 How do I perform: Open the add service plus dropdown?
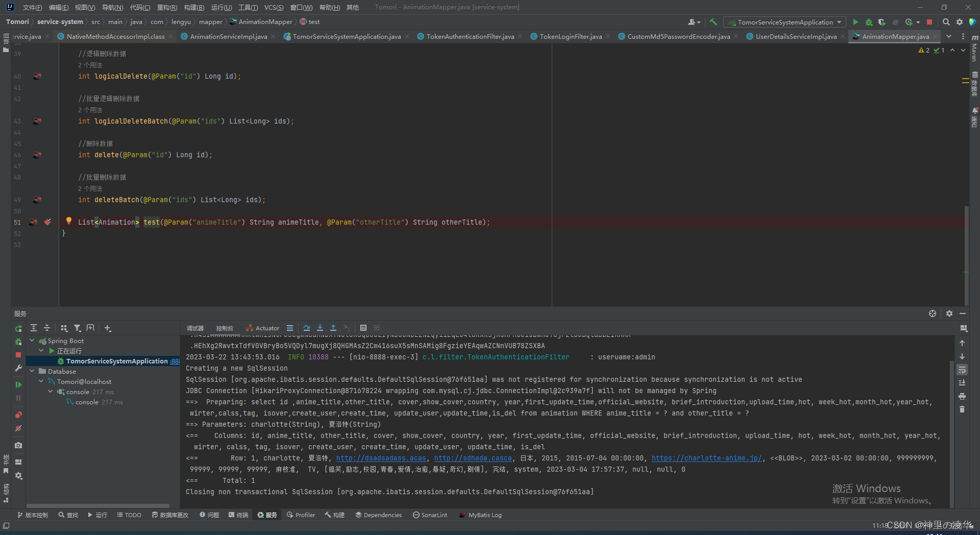(x=108, y=328)
